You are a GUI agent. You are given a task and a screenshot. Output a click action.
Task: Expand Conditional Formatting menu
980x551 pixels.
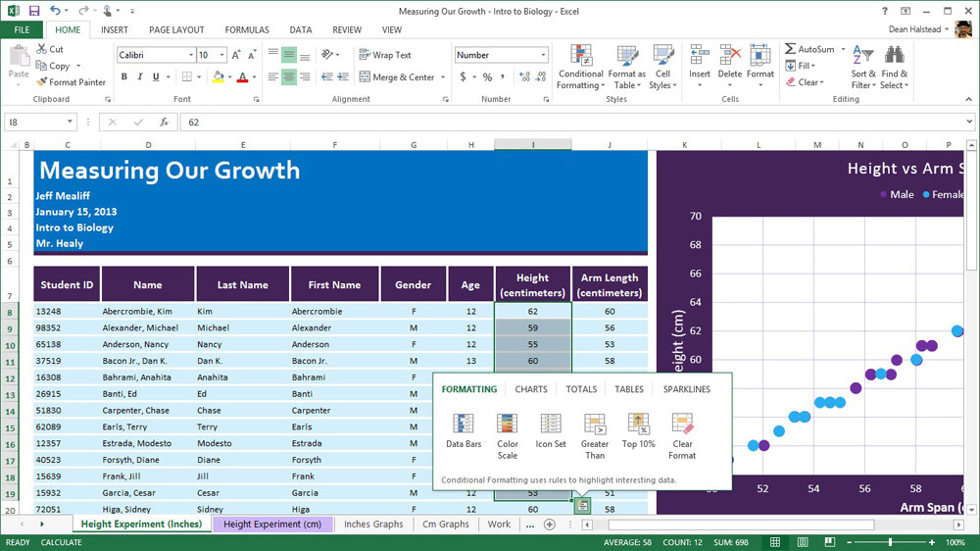tap(580, 68)
